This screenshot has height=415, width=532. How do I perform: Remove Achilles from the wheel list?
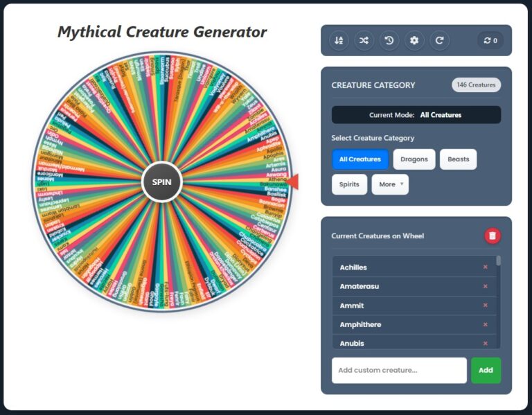click(x=485, y=267)
